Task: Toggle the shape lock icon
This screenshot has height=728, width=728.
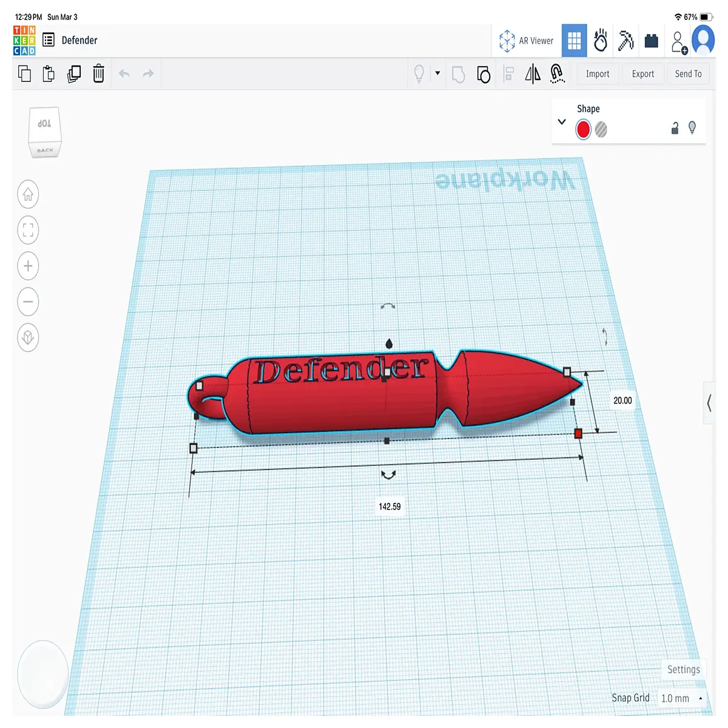Action: point(675,128)
